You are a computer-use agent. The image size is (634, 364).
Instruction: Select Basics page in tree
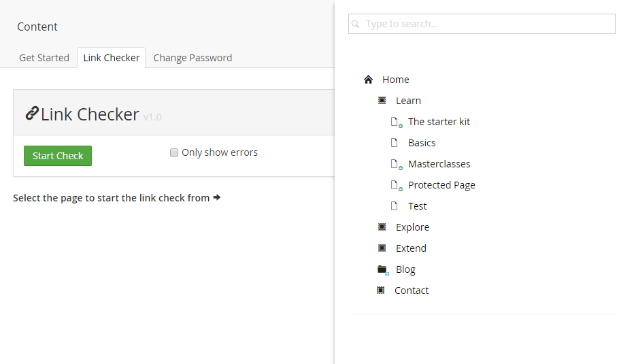[422, 143]
